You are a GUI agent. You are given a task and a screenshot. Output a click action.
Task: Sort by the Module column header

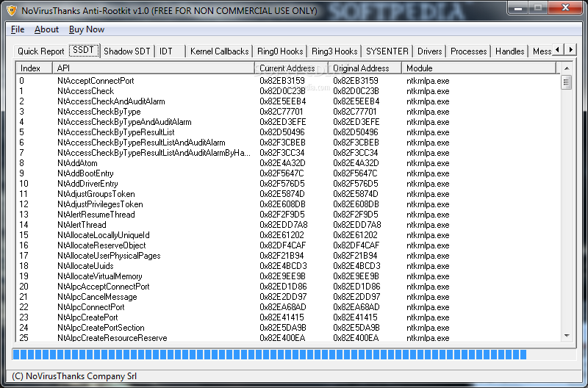pyautogui.click(x=479, y=68)
